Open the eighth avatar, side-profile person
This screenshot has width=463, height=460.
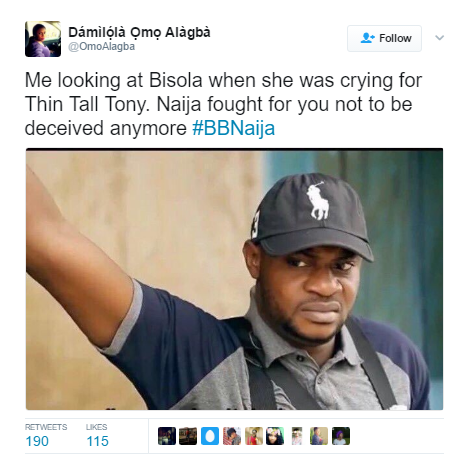coord(319,436)
